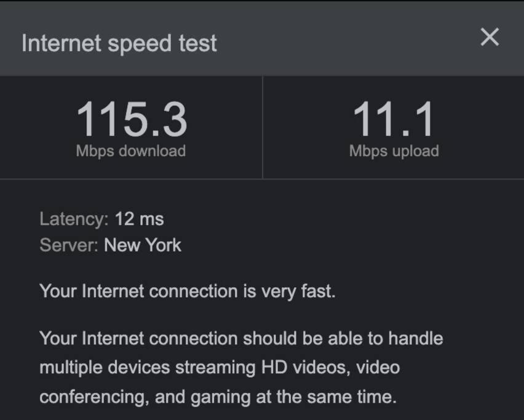Select the 115.3 download speed value
Screen dimensions: 524x420
point(132,119)
